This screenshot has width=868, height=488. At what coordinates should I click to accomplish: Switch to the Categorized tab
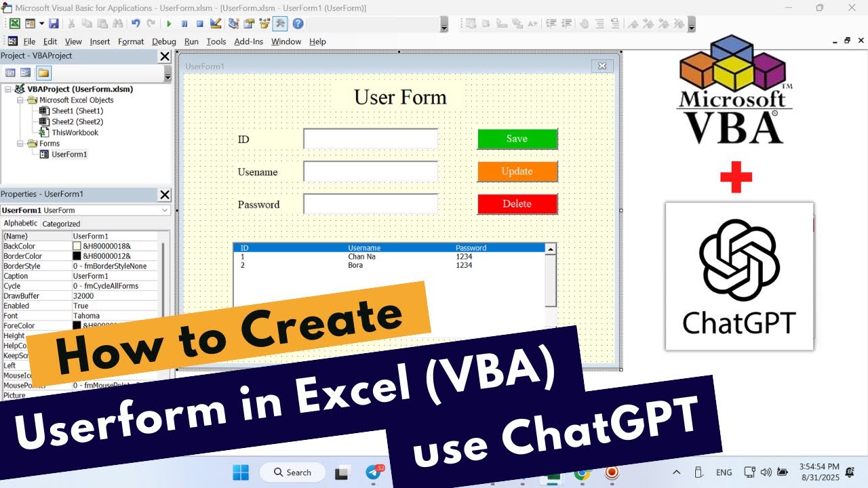61,224
